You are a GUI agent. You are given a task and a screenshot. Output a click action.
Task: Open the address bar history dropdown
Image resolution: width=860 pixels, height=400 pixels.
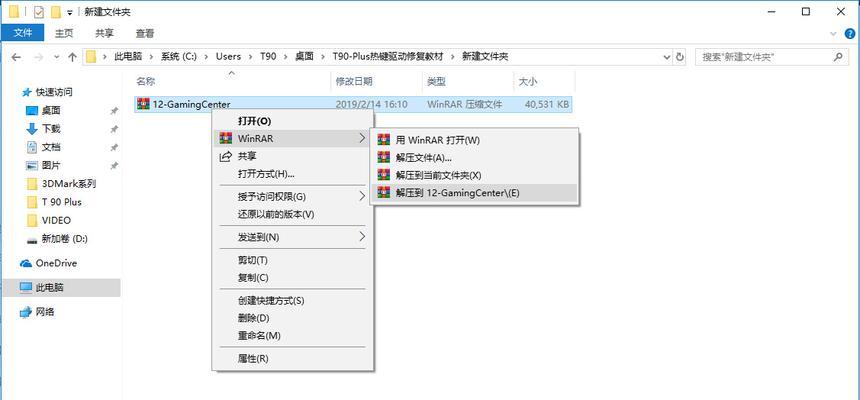(x=666, y=57)
